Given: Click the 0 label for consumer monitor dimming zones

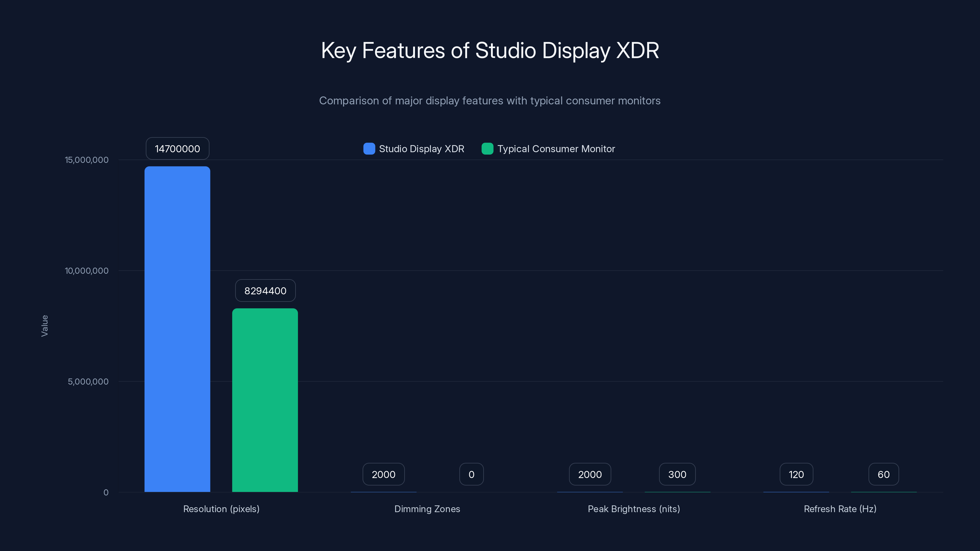Looking at the screenshot, I should point(471,474).
